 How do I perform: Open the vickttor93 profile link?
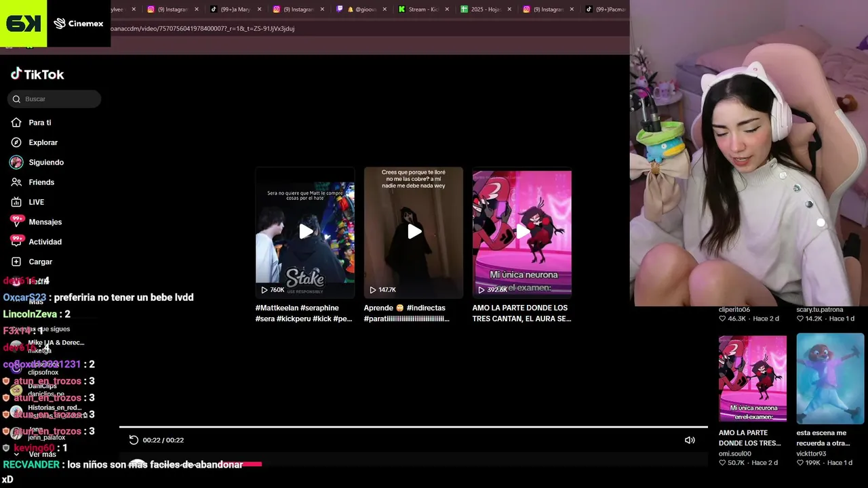pyautogui.click(x=812, y=454)
